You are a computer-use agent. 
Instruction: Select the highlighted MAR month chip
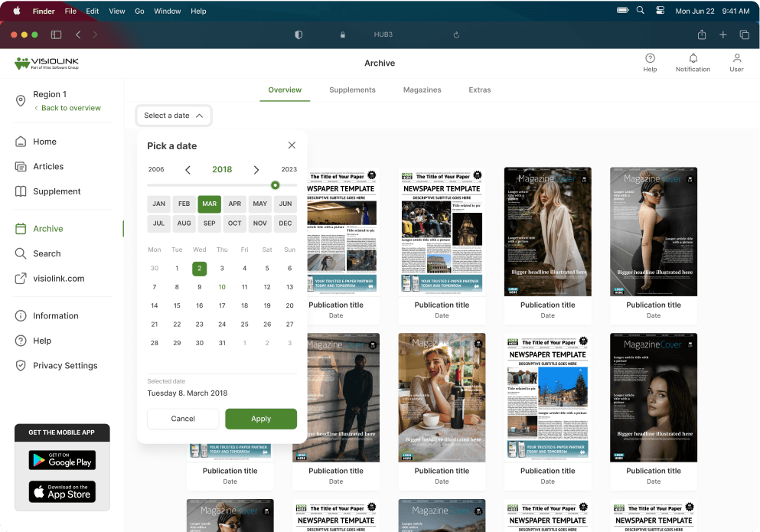(x=210, y=204)
